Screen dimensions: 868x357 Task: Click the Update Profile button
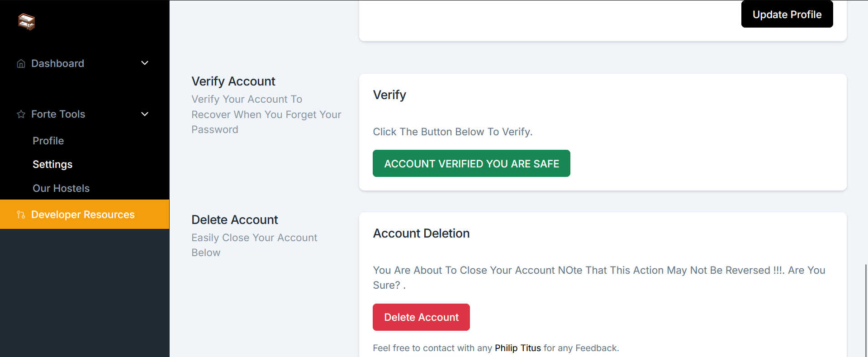787,14
